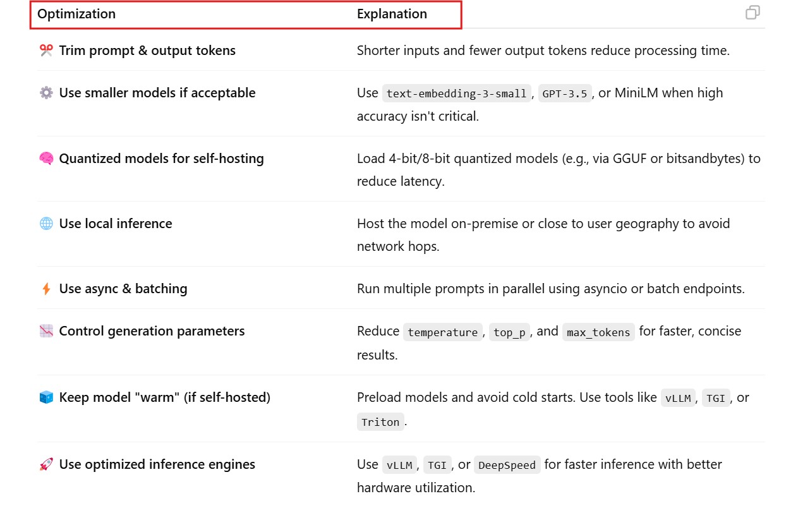Screen dimensions: 798x532
Task: Click the globe emoji beside local inference
Action: 46,224
